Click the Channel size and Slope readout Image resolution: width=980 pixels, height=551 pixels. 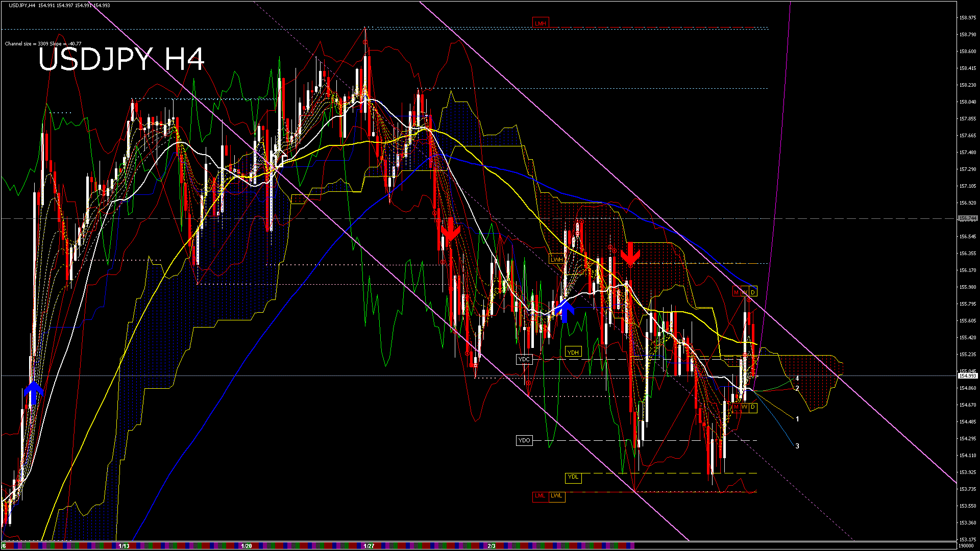[43, 44]
